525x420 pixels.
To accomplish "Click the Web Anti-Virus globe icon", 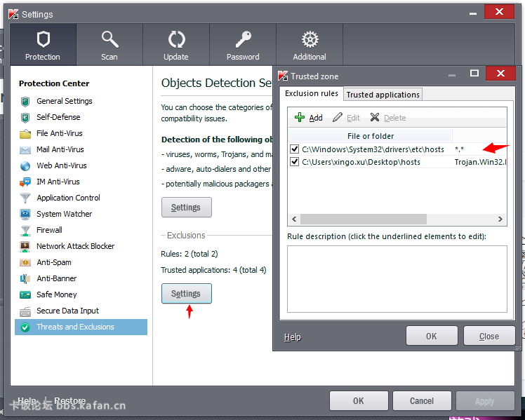I will (25, 166).
